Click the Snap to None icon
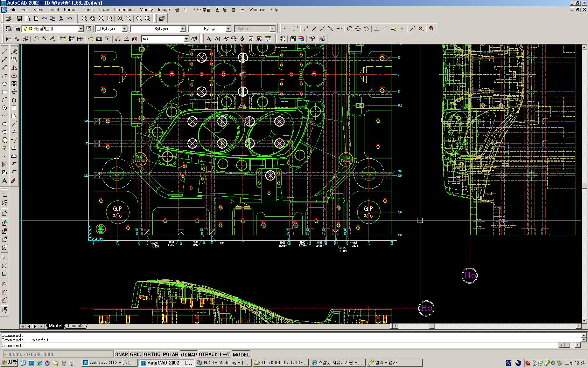This screenshot has height=368, width=588. pos(421,28)
